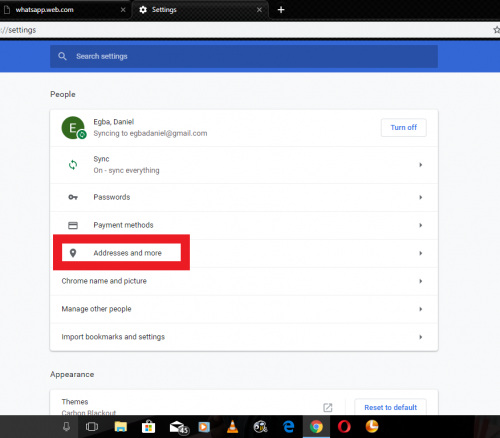
Task: Expand Chrome name and picture arrow
Action: click(421, 281)
